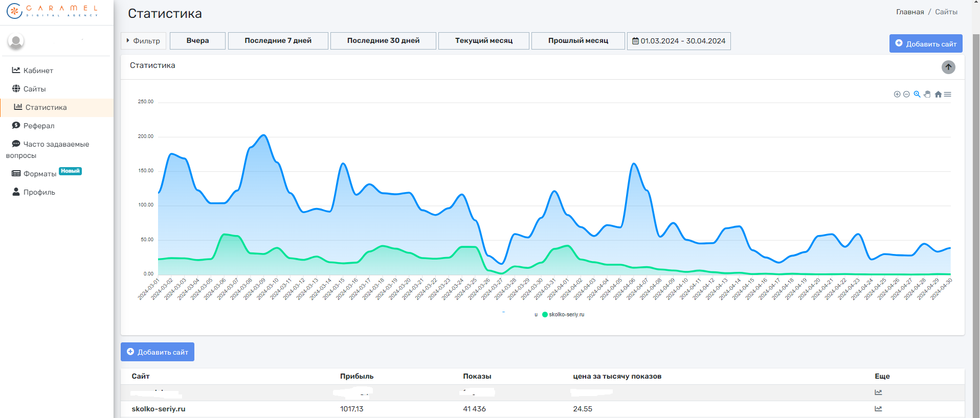Click the chart zoom in plus icon
Viewport: 980px width, 418px height.
point(897,94)
